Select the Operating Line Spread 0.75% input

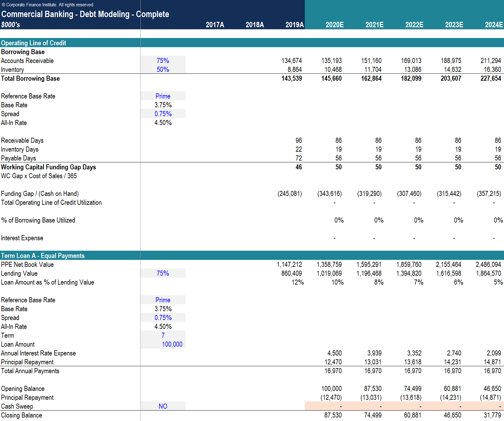pos(163,114)
